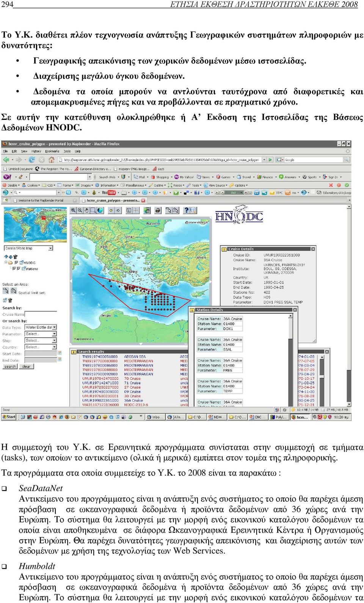Select polygon area tool under Select an Area

click(13, 291)
